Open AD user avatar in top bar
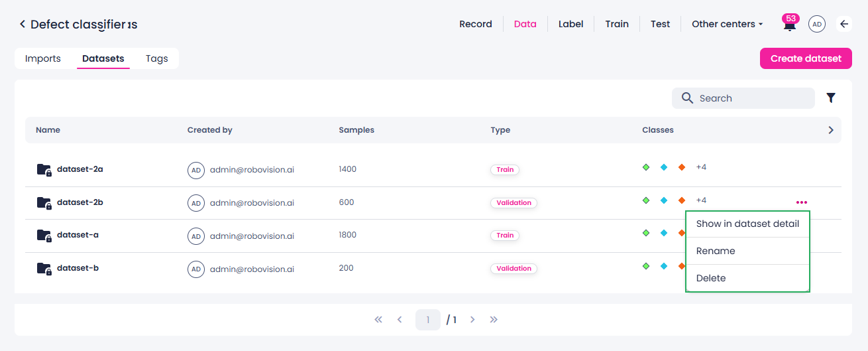The width and height of the screenshot is (868, 351). [817, 25]
